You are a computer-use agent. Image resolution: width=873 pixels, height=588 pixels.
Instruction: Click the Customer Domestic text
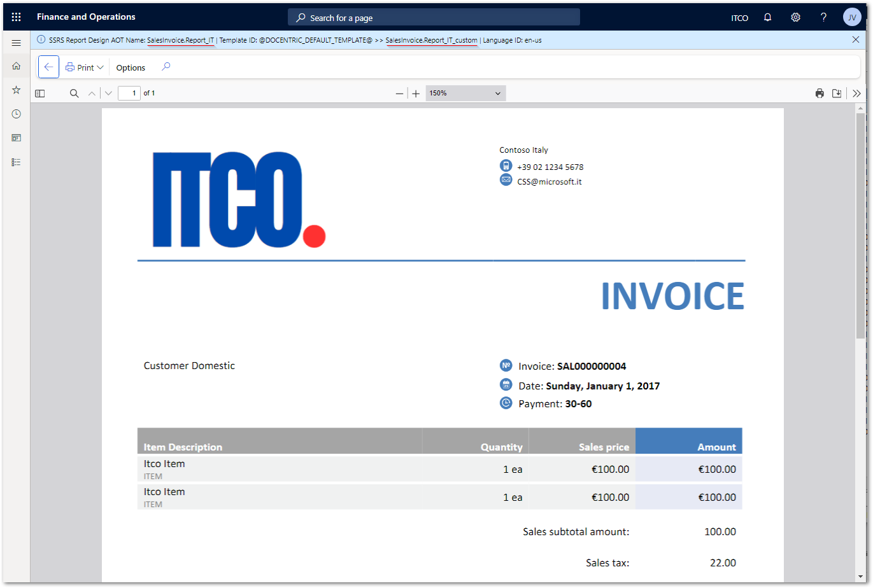(x=189, y=365)
